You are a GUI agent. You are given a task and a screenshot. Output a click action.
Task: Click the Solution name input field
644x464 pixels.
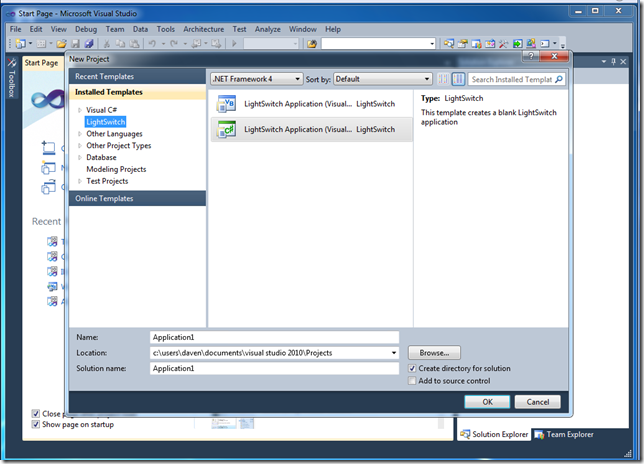(274, 368)
